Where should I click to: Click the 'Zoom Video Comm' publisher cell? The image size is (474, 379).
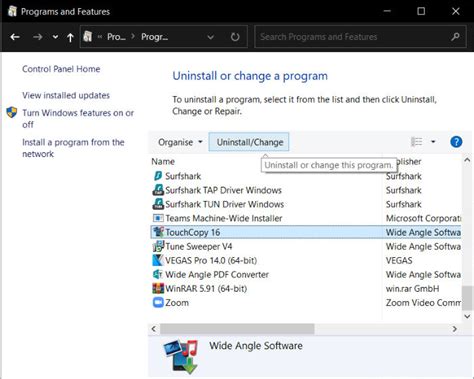[423, 303]
